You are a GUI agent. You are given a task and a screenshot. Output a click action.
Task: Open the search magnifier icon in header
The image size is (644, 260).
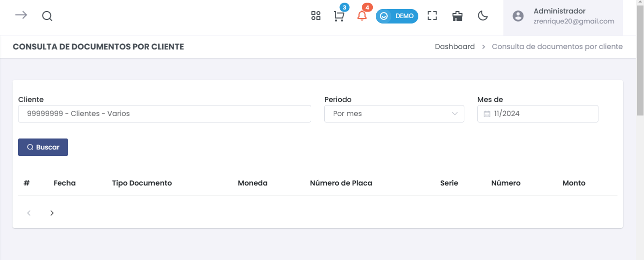coord(47,16)
